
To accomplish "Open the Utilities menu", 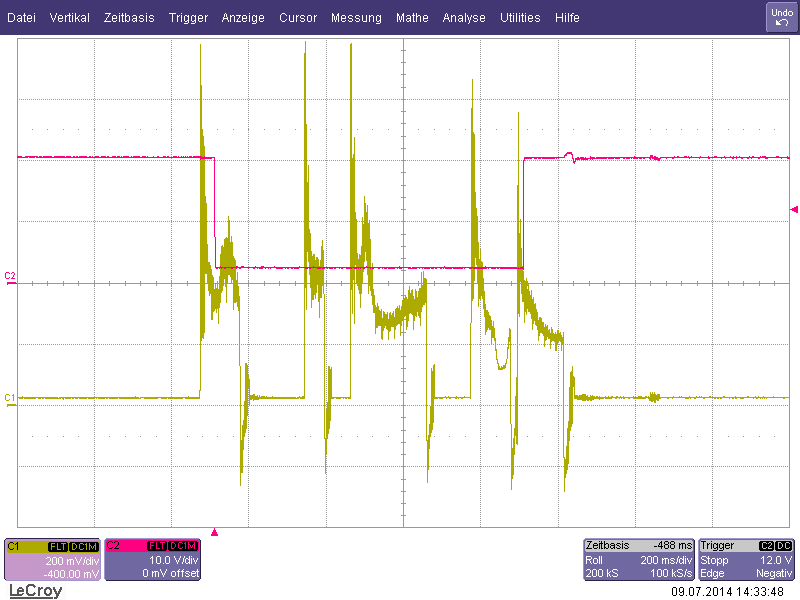I will click(x=520, y=18).
